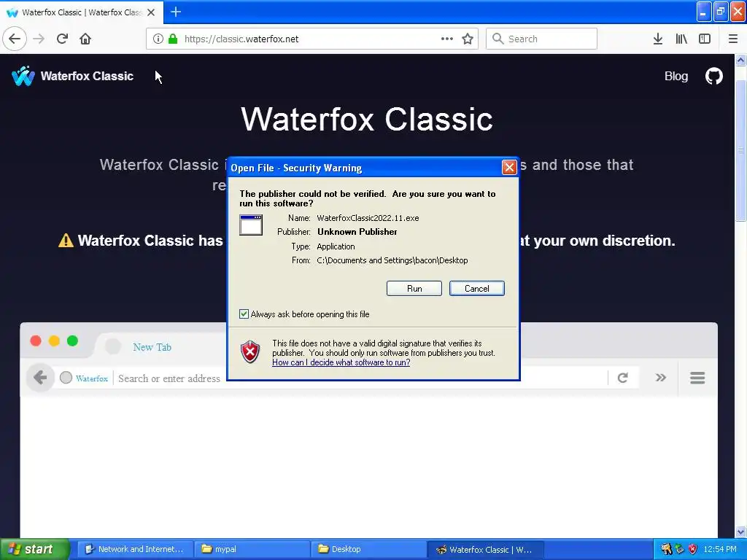Click the yellow warning triangle icon
The image size is (747, 560).
pyautogui.click(x=66, y=241)
